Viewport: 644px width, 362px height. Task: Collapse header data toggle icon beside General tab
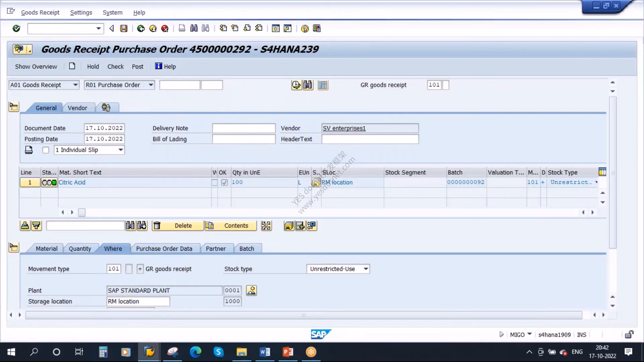coord(14,107)
